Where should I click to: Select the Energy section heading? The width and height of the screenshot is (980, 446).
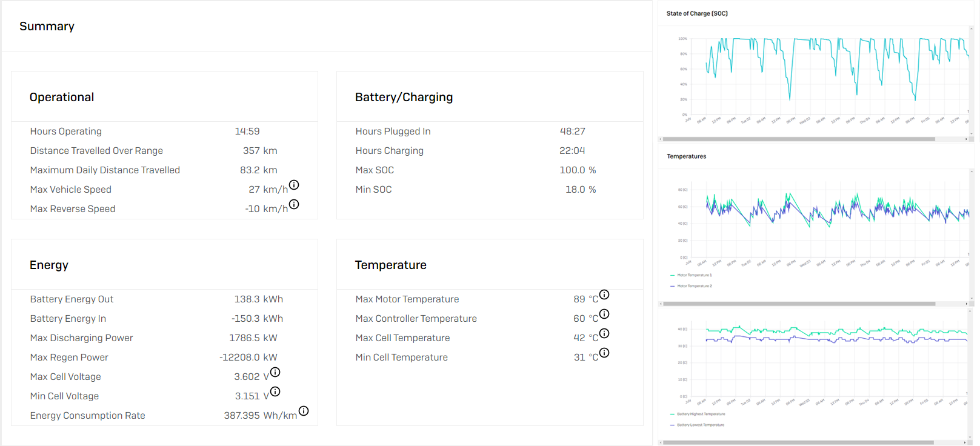click(x=49, y=265)
